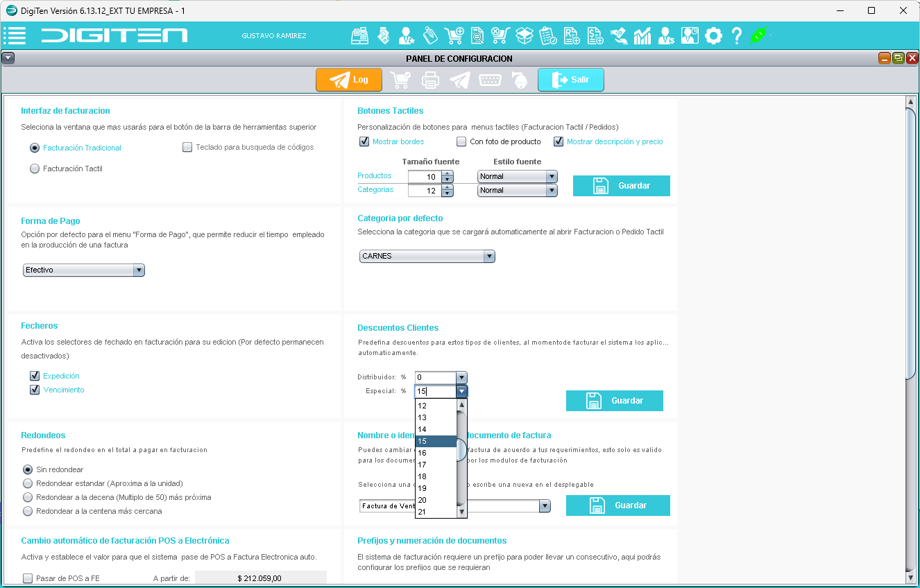This screenshot has height=588, width=920.
Task: Click the R receipt document plus icon
Action: coord(572,35)
